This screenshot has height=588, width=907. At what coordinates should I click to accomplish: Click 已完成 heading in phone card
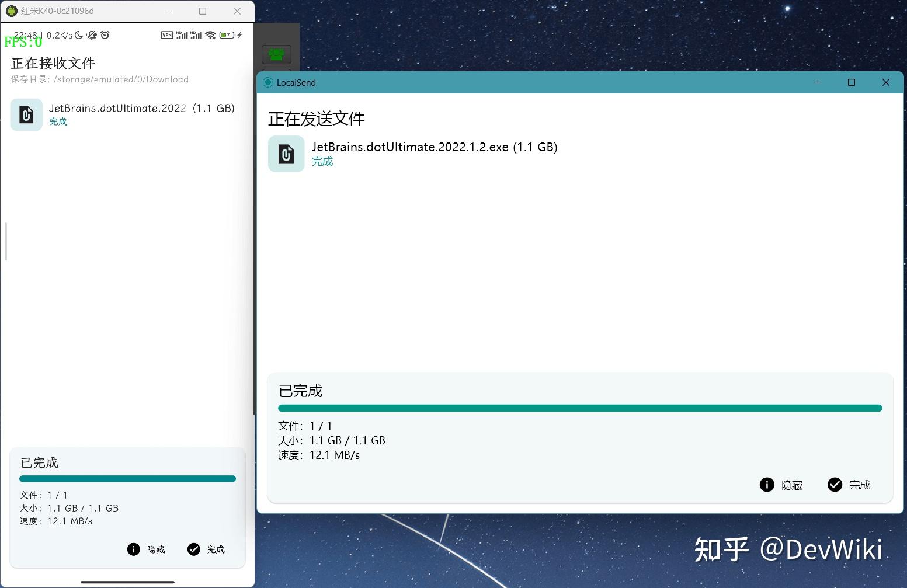40,463
